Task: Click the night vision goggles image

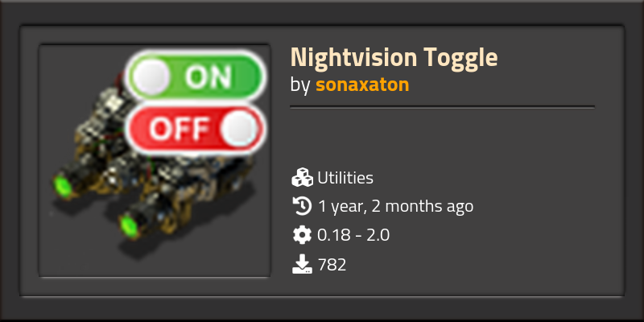Action: [x=154, y=164]
